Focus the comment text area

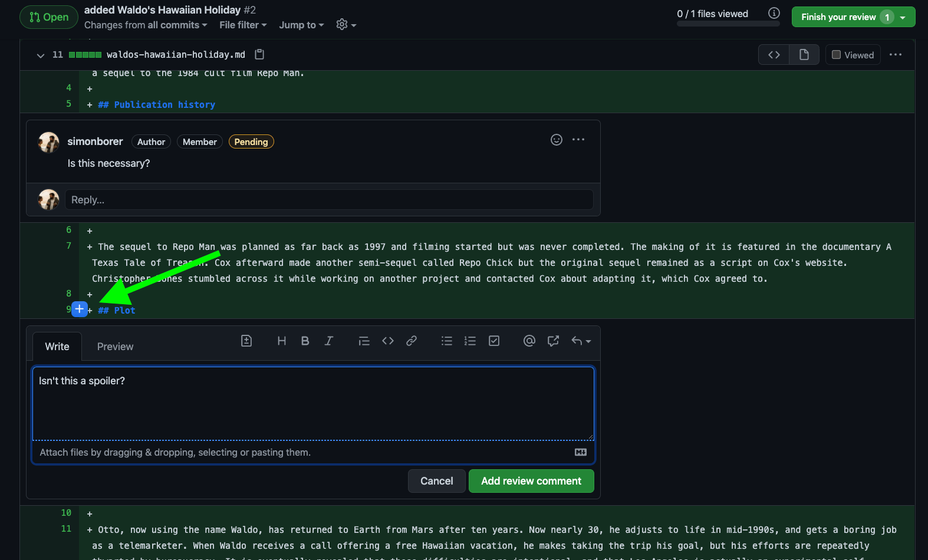click(313, 404)
